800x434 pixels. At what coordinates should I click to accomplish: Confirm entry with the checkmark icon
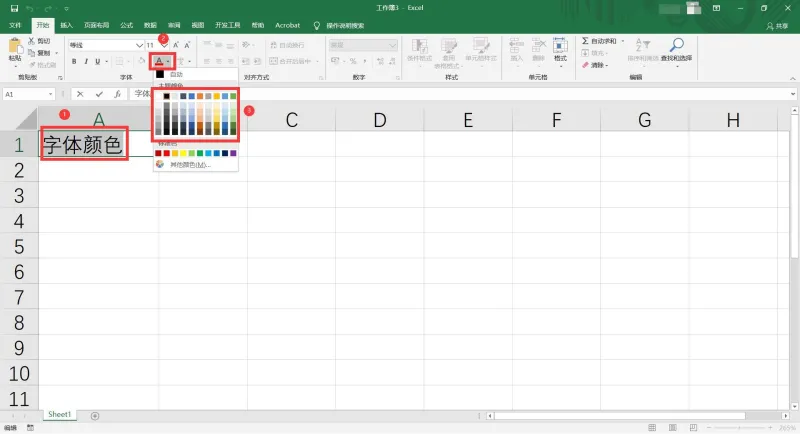click(x=99, y=94)
